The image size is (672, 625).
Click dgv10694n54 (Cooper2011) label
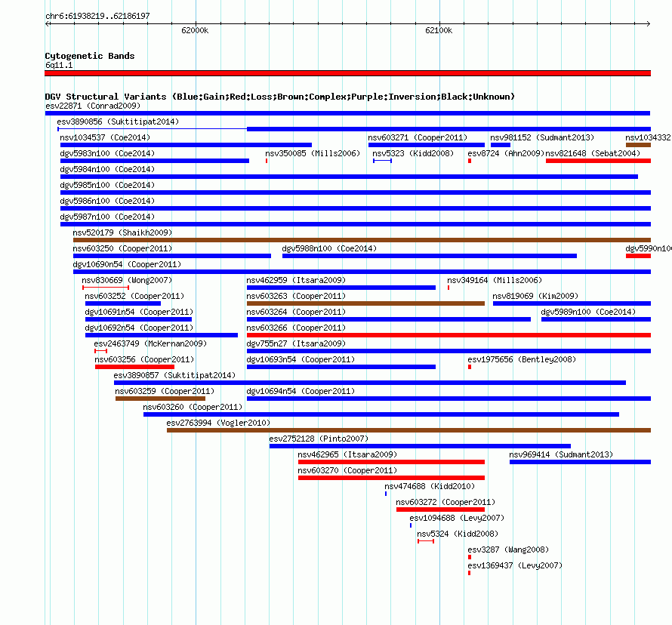pos(301,391)
